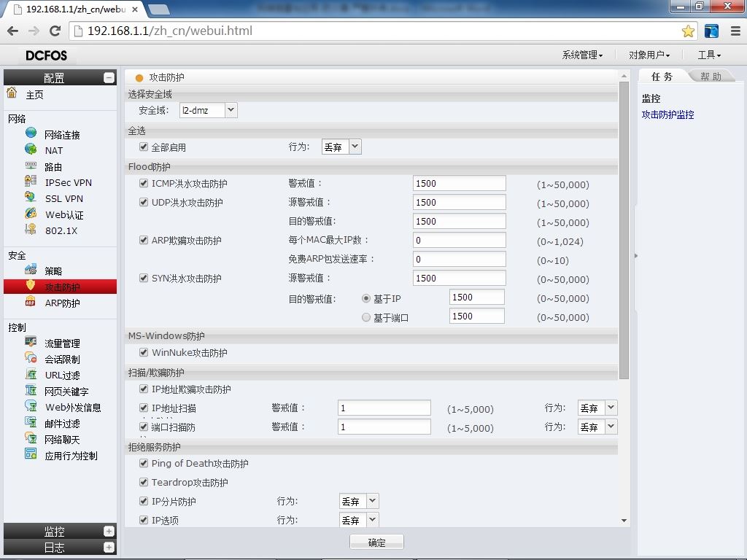The width and height of the screenshot is (747, 560).
Task: Click the 邮件过滤 icon
Action: point(31,422)
